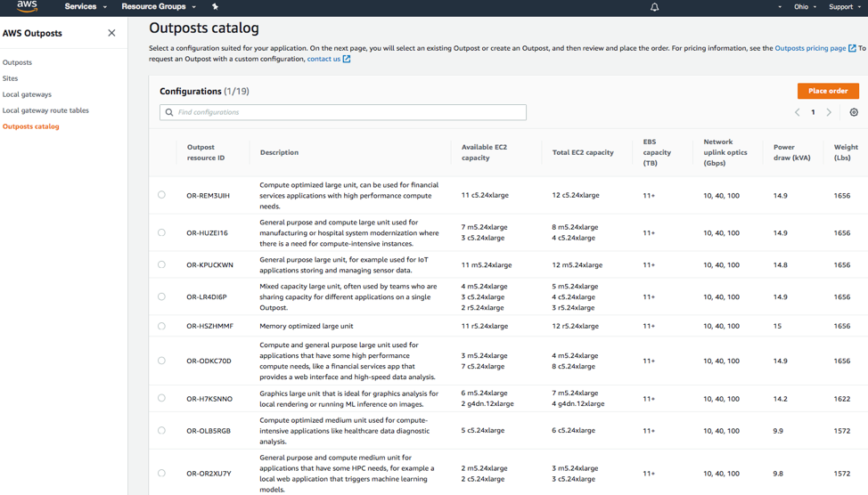Close the AWS Outposts sidebar
868x495 pixels.
[x=111, y=33]
